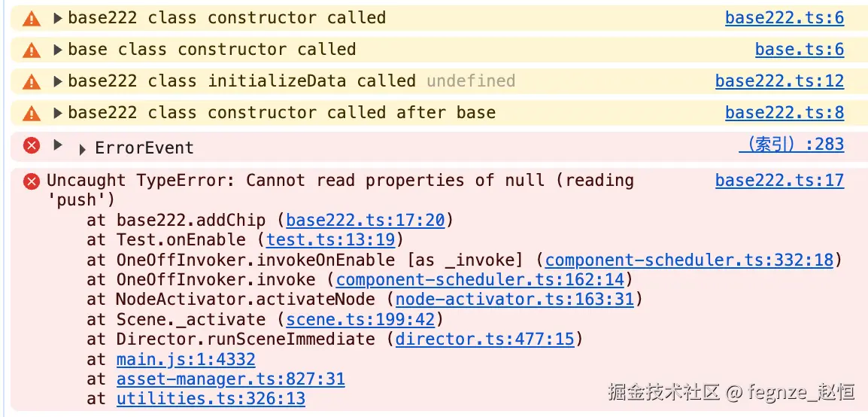868x417 pixels.
Task: Open source link base.ts:6
Action: 800,50
